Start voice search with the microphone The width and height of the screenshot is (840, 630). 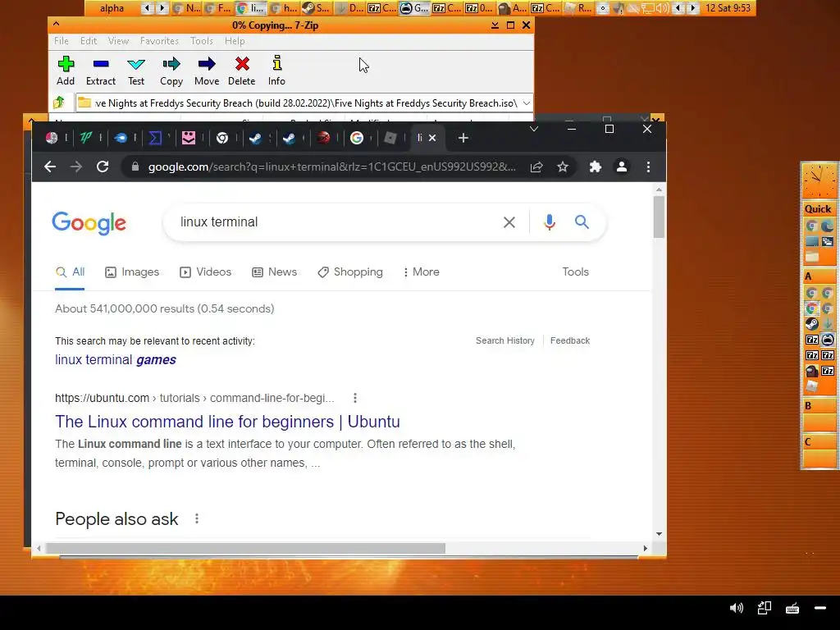point(549,222)
